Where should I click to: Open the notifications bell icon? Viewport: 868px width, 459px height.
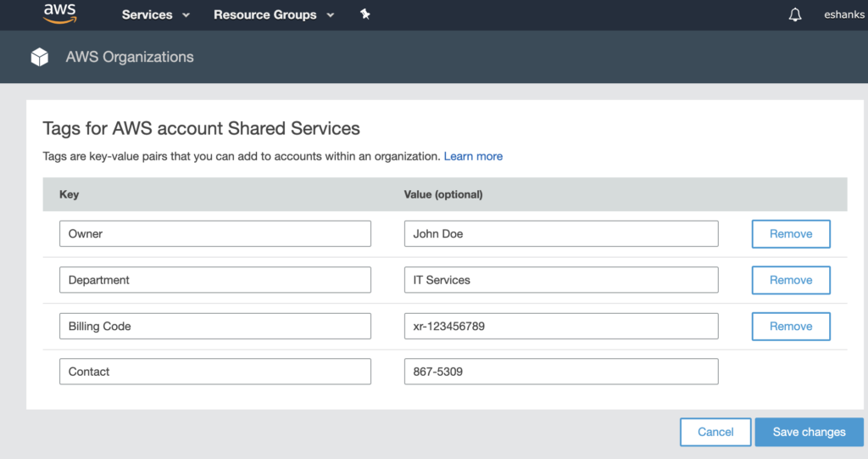click(x=794, y=14)
